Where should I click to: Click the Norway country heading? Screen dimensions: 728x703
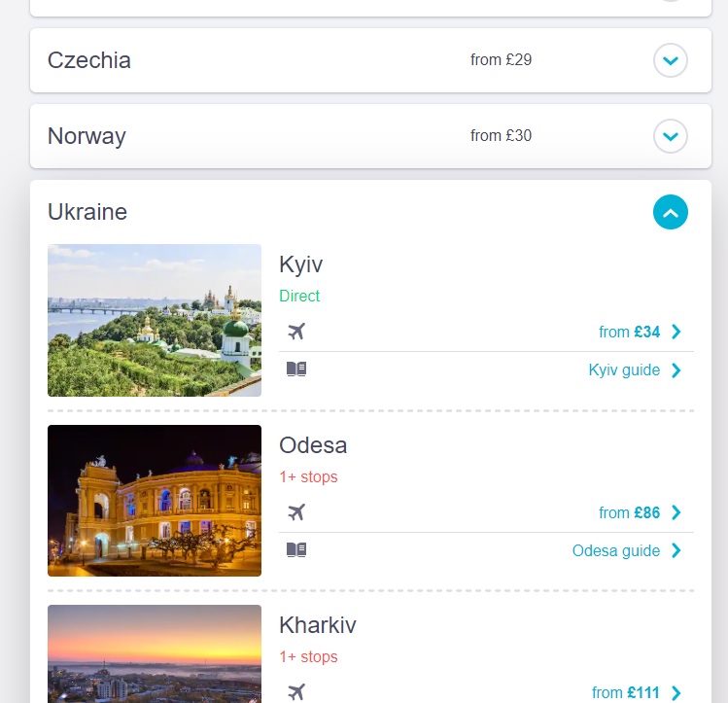tap(87, 136)
